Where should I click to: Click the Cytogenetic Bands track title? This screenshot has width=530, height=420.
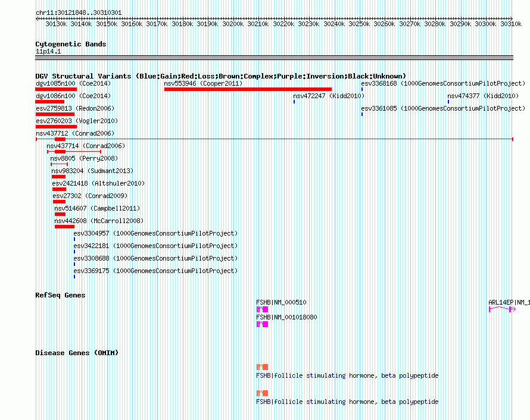pyautogui.click(x=71, y=44)
